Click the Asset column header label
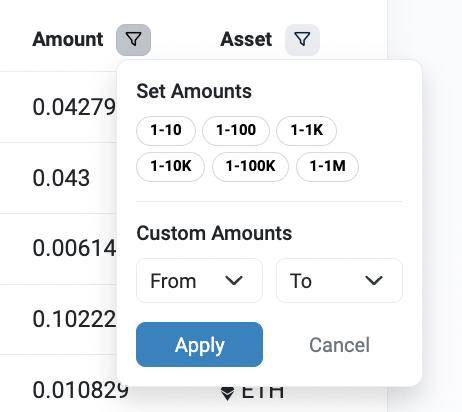This screenshot has height=412, width=462. click(x=246, y=40)
